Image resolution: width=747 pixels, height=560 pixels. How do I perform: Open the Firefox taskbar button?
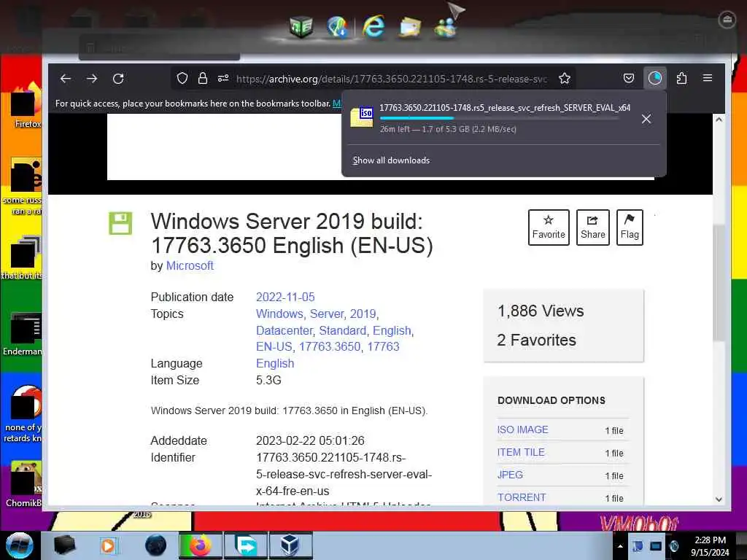tap(201, 545)
